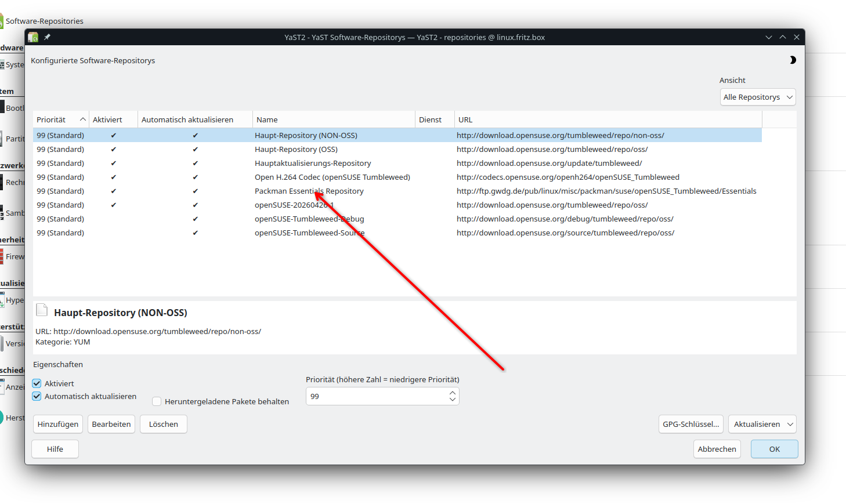
Task: Click the URL line in the details panel
Action: 149,331
